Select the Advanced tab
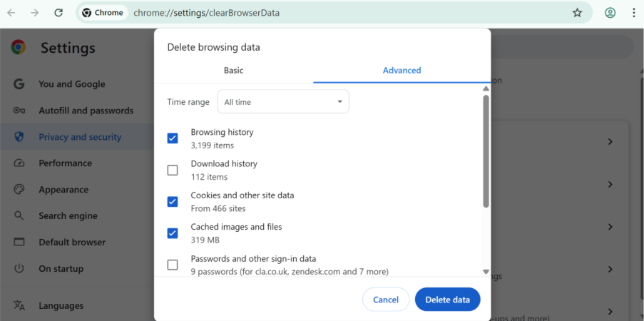 (402, 71)
